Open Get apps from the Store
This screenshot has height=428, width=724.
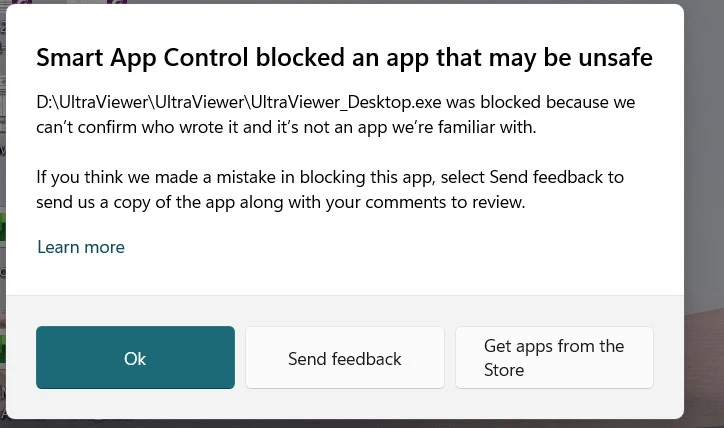pyautogui.click(x=554, y=358)
